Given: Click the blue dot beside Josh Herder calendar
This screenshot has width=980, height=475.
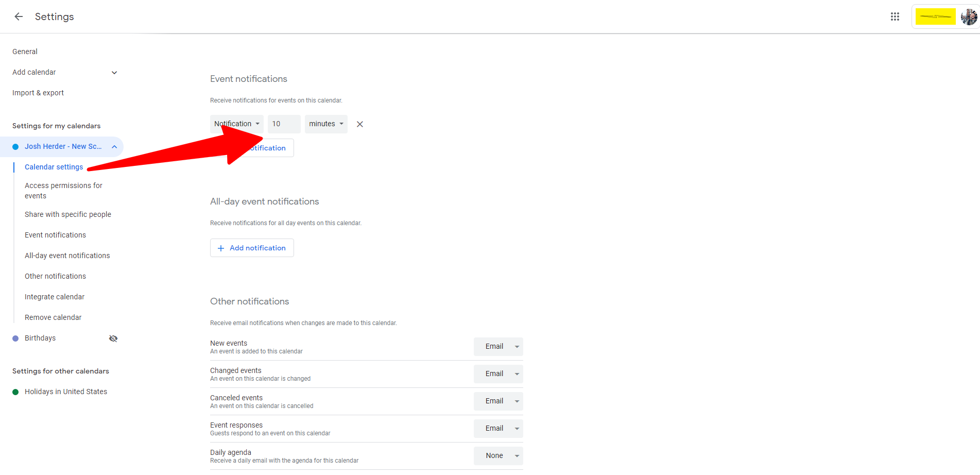Looking at the screenshot, I should pyautogui.click(x=15, y=147).
